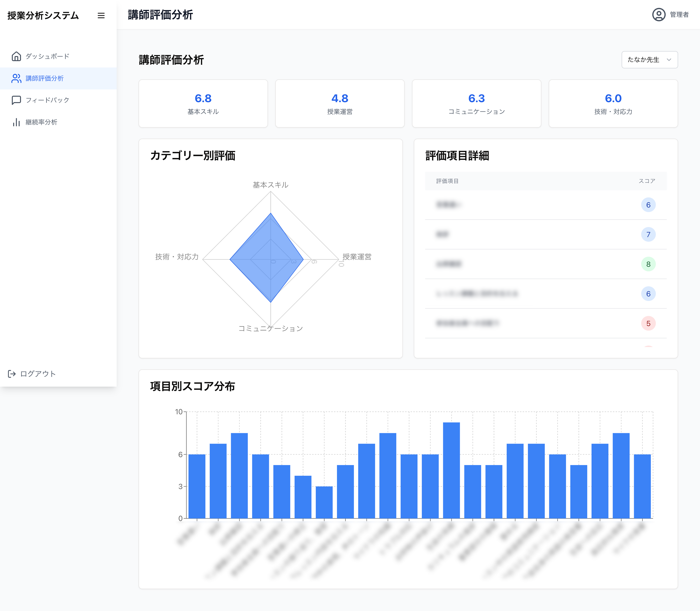Click the admin user avatar icon
The height and width of the screenshot is (611, 700).
coord(658,15)
